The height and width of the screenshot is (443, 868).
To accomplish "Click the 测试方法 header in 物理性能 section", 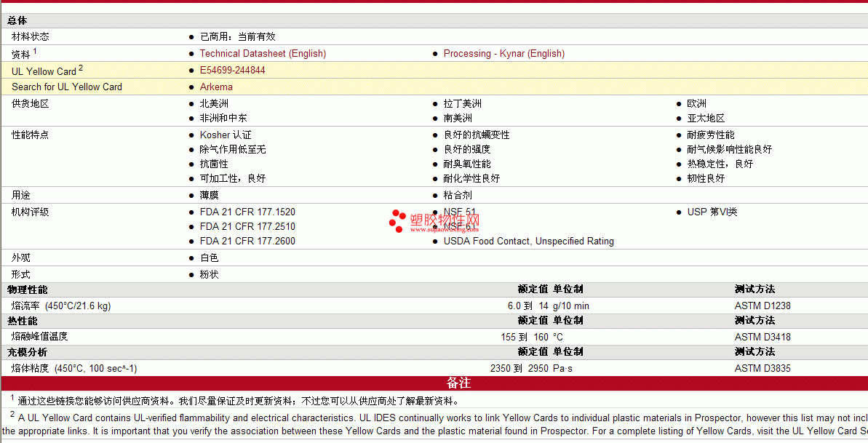I will coord(754,289).
